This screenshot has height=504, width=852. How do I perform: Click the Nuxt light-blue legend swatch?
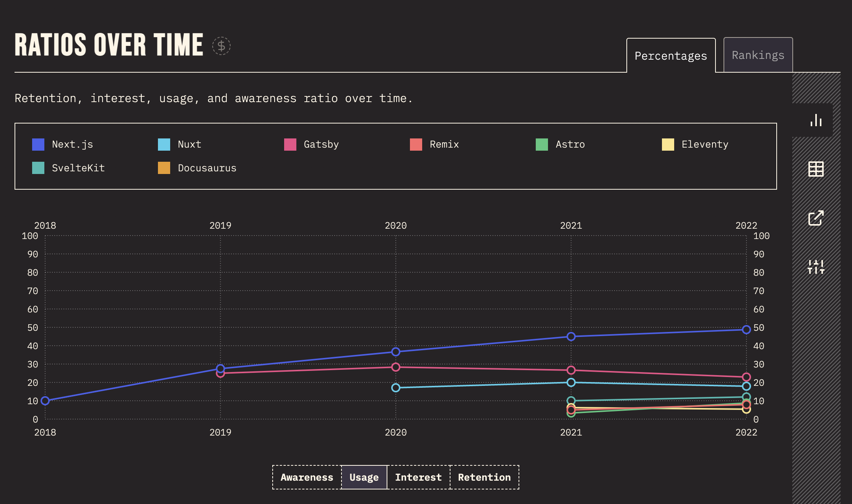[x=164, y=145]
